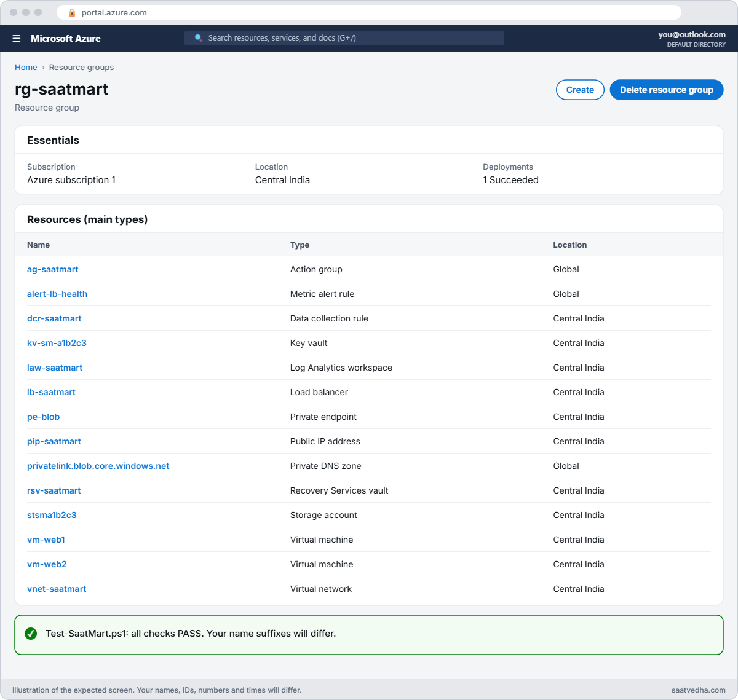The image size is (738, 700).
Task: Click the green check success icon
Action: pyautogui.click(x=31, y=634)
